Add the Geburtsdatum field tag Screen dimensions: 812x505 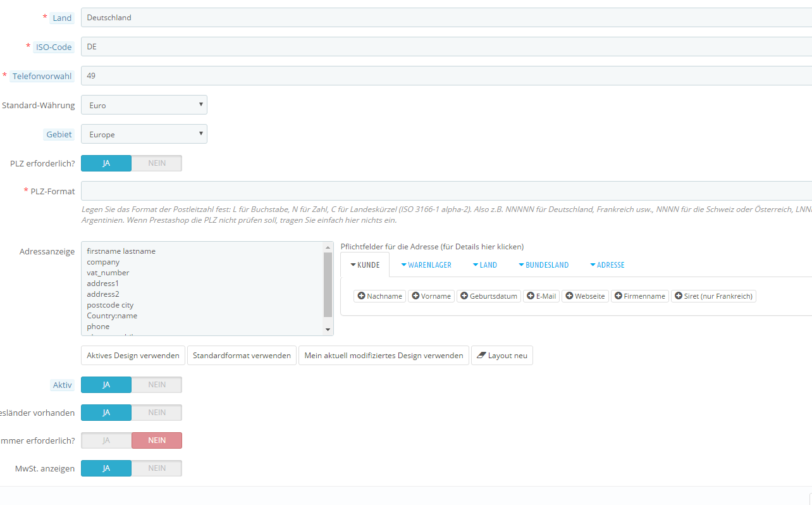[x=489, y=296]
